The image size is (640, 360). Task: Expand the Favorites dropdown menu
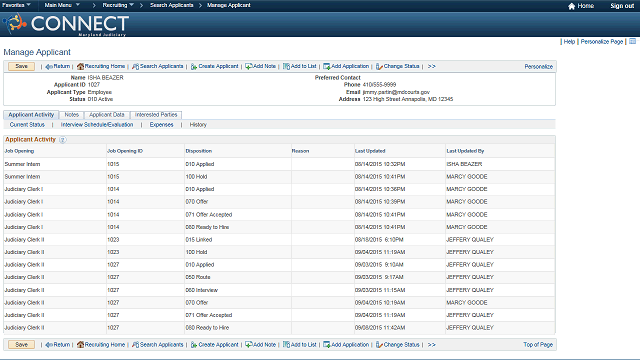tap(16, 5)
